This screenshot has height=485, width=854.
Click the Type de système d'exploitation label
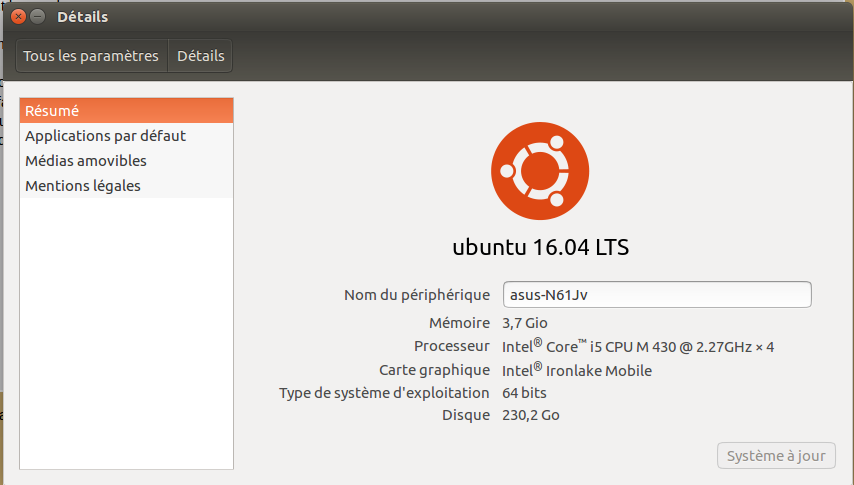(384, 393)
